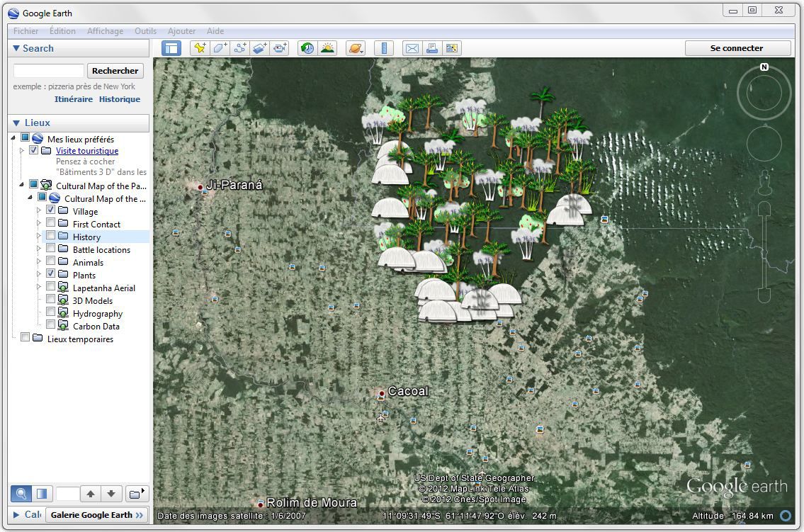Open the Itinéraire link
The height and width of the screenshot is (532, 804).
tap(74, 99)
